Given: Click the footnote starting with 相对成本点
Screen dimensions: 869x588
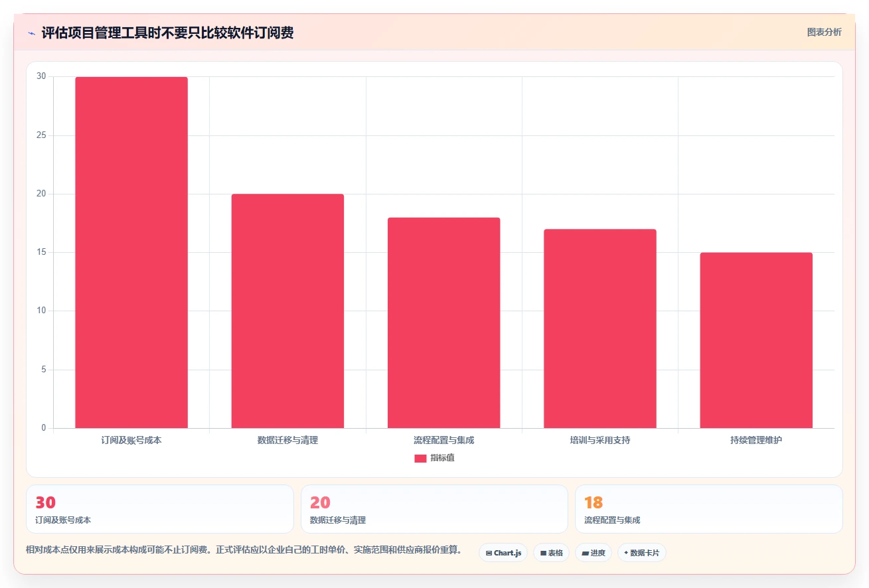Looking at the screenshot, I should pyautogui.click(x=244, y=550).
